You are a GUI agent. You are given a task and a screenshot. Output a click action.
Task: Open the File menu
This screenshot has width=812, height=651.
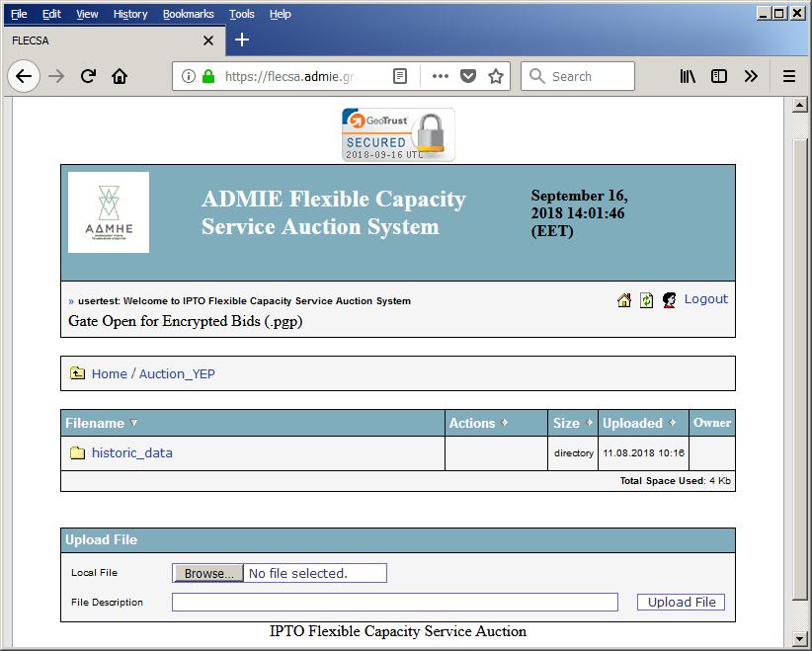click(x=19, y=14)
